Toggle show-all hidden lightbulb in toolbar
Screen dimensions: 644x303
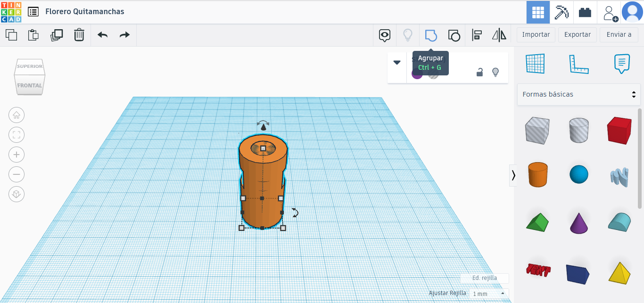[x=408, y=35]
